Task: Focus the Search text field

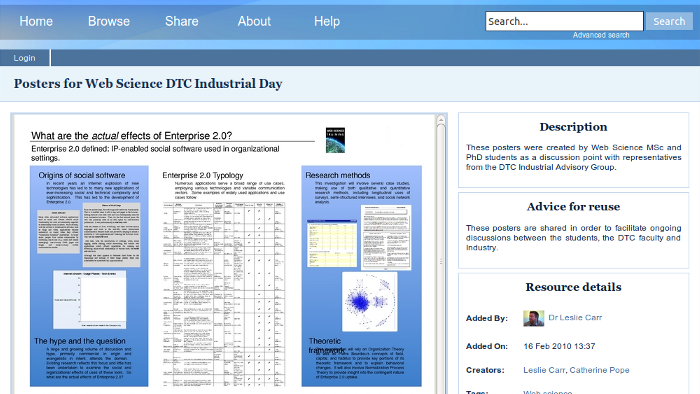Action: tap(564, 21)
